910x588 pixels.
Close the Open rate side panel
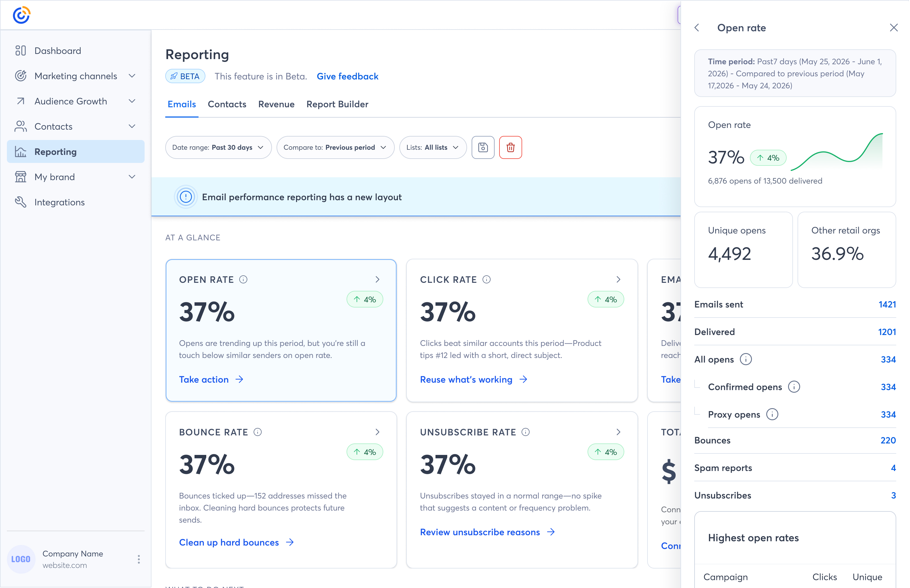(894, 28)
